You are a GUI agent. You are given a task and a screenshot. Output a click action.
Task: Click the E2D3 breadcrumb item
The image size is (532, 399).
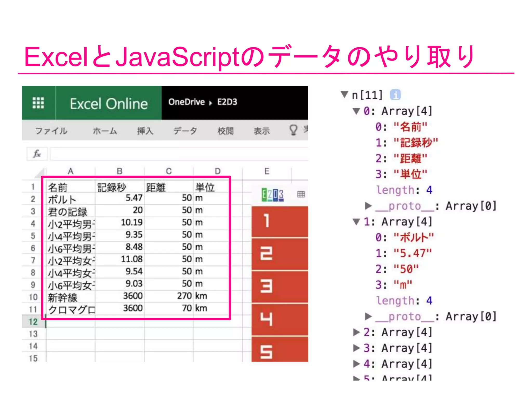(x=227, y=102)
